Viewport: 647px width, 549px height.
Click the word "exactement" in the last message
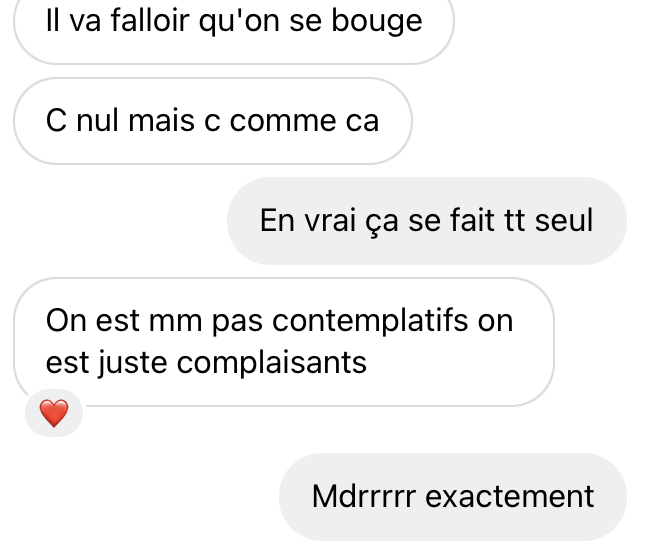510,497
